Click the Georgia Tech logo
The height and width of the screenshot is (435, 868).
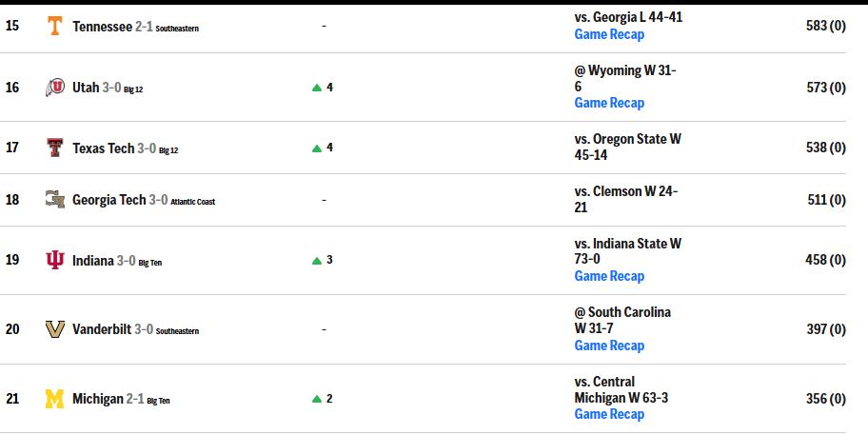55,199
